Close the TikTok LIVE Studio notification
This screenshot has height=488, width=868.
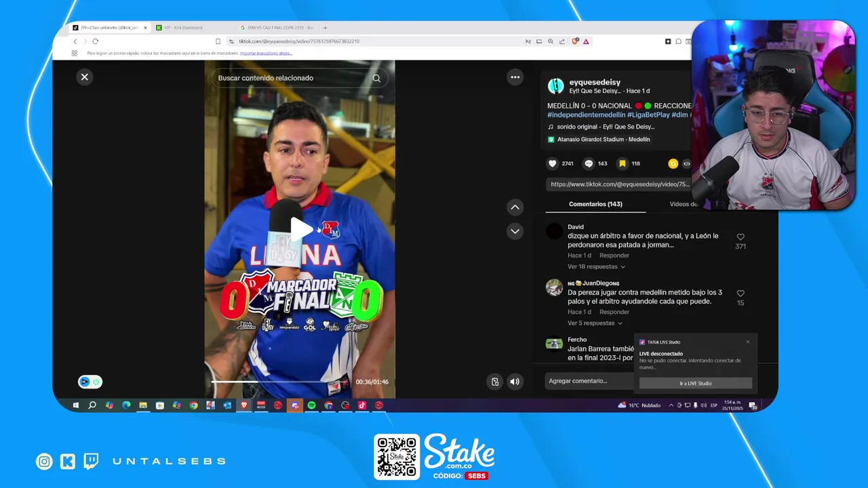(x=748, y=342)
